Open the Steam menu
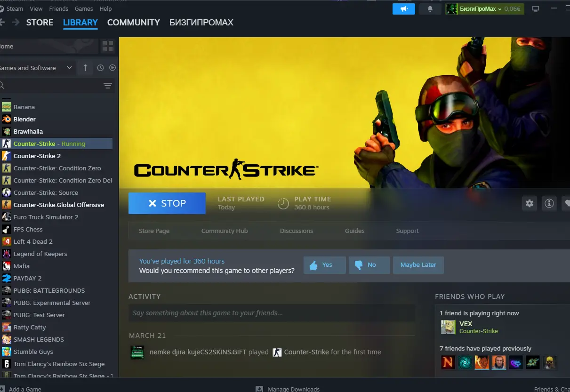570x392 pixels. [x=15, y=8]
